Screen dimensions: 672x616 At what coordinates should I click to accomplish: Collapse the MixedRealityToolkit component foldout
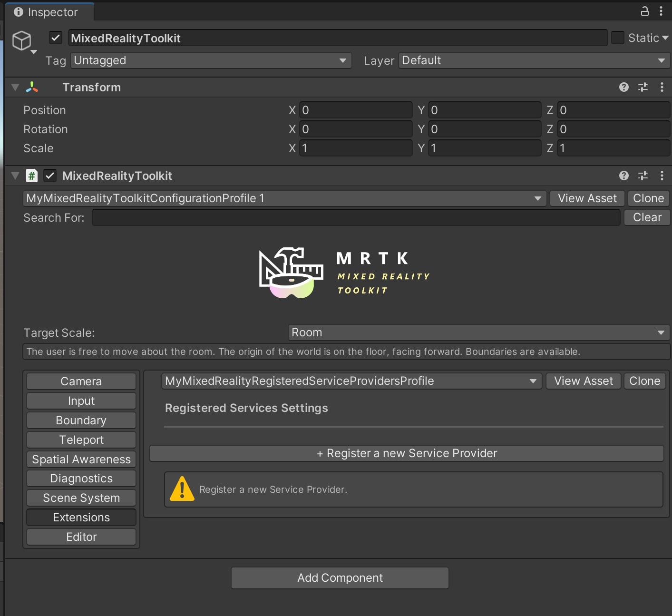tap(15, 176)
